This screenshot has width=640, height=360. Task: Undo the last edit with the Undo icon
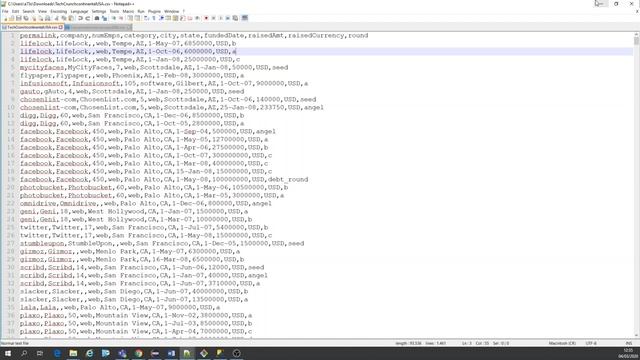tap(80, 18)
